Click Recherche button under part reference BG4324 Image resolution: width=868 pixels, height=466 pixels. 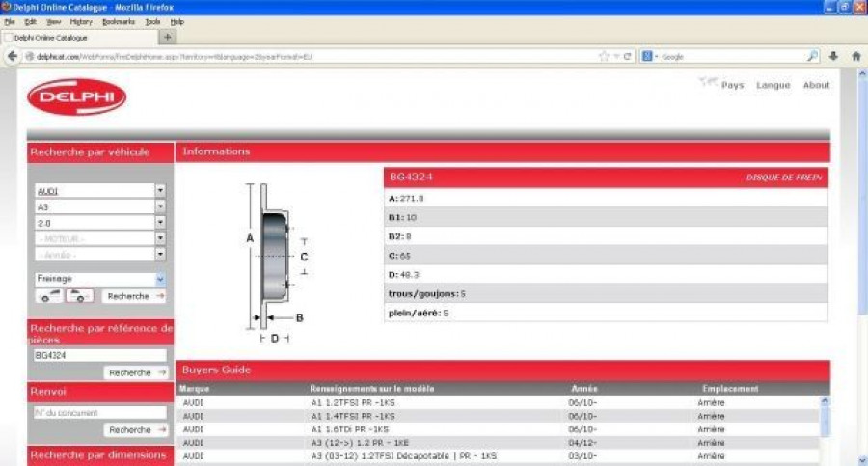[136, 373]
